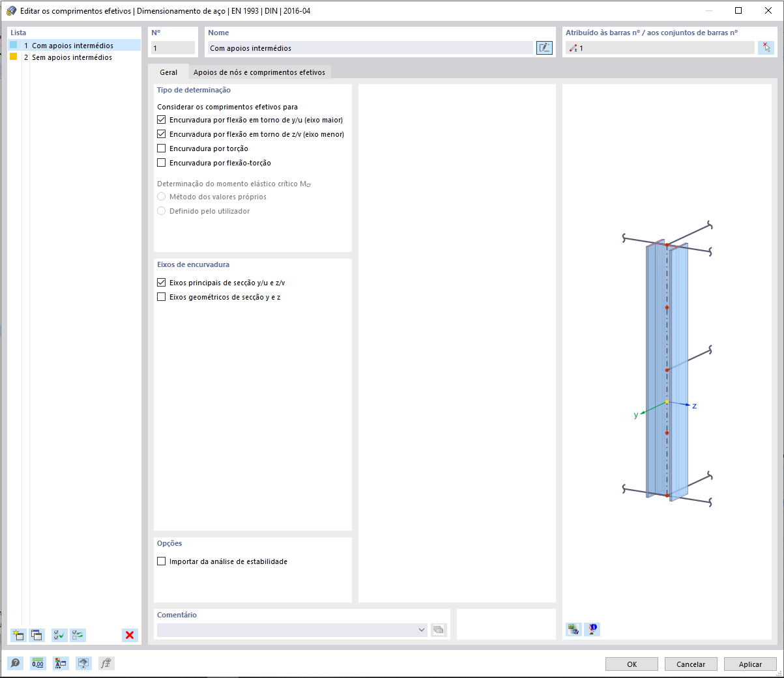Viewport: 784px width, 678px height.
Task: Click the Eixos de encurvadura heading
Action: pos(193,264)
